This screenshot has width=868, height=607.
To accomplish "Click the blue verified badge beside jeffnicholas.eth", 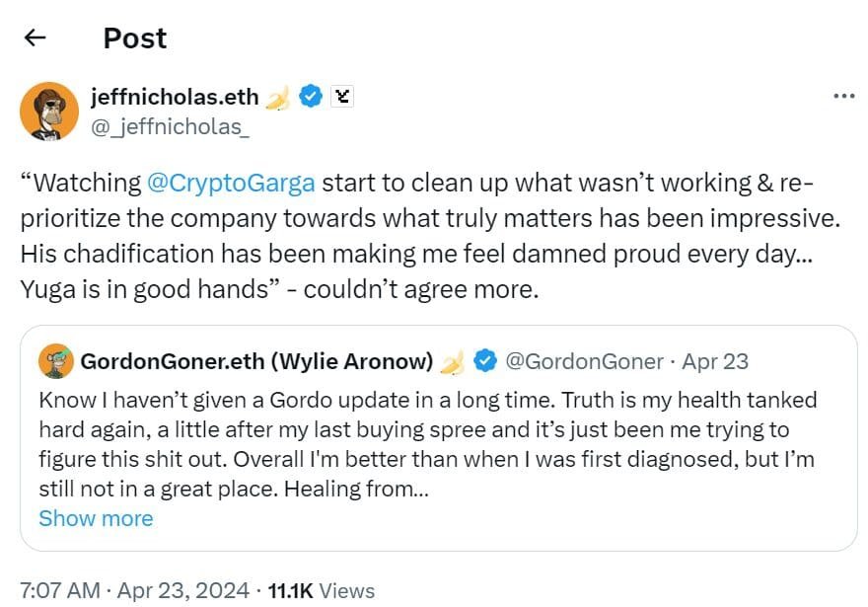I will coord(312,97).
